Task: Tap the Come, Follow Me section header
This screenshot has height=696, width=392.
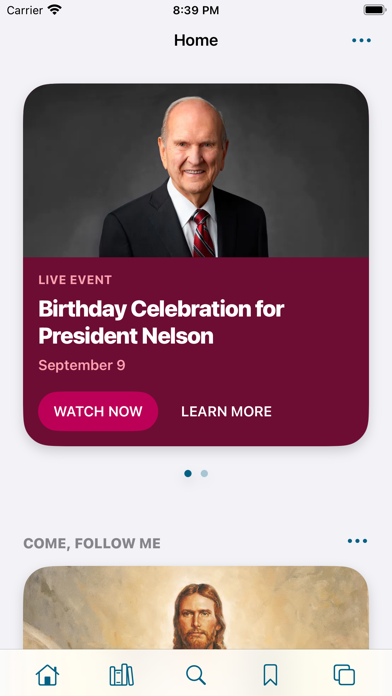Action: tap(92, 543)
